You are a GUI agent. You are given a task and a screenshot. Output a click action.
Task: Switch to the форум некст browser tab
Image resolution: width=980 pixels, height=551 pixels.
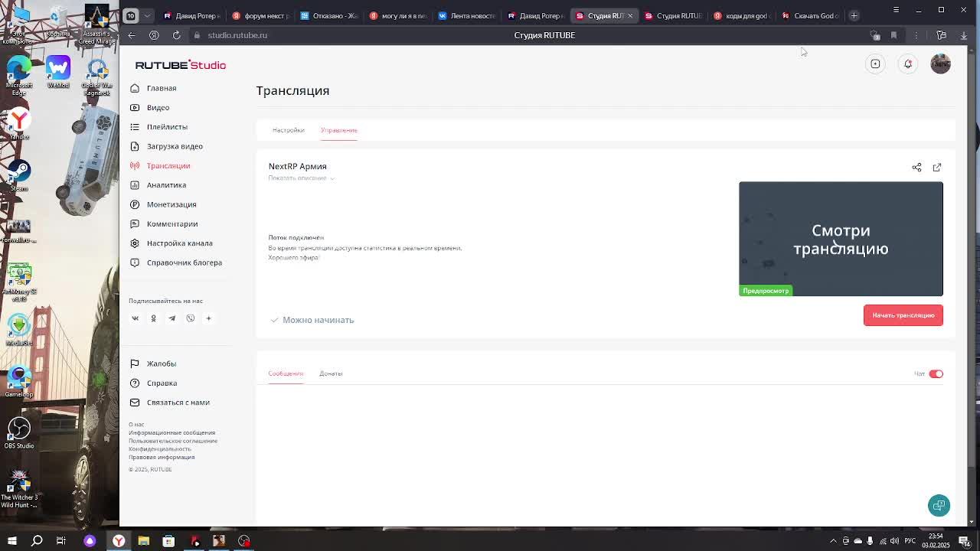click(260, 15)
